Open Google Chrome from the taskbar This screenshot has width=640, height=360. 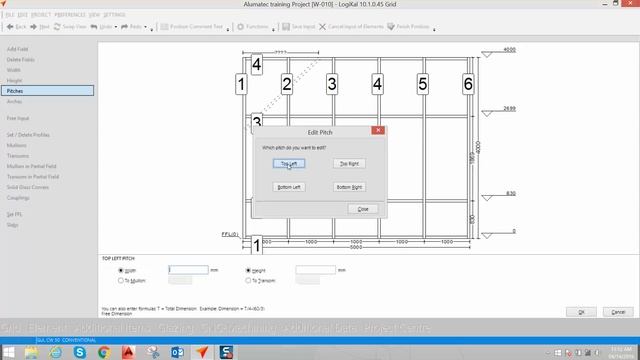104,352
